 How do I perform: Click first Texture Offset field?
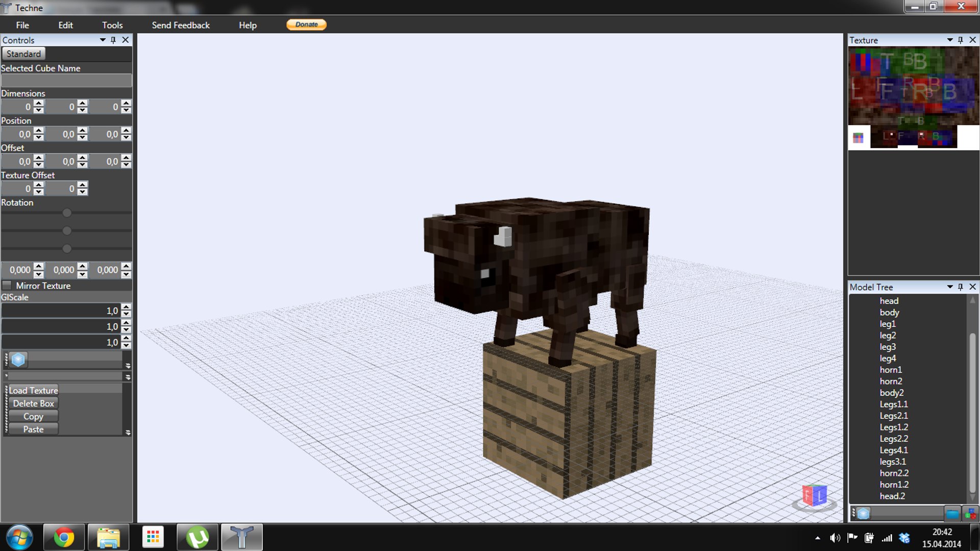pyautogui.click(x=17, y=189)
